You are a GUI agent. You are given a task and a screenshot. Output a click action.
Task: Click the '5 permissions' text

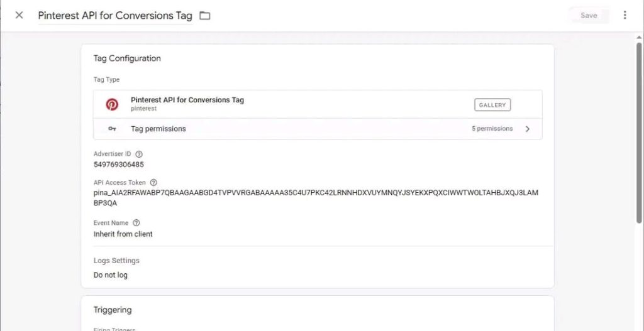[492, 129]
